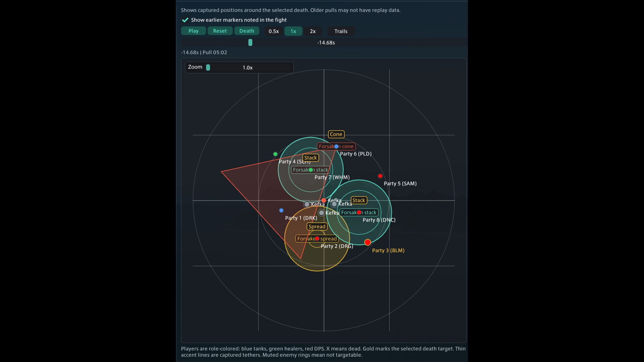Select the 1x playback speed
Viewport: 644px width, 362px height.
[293, 31]
